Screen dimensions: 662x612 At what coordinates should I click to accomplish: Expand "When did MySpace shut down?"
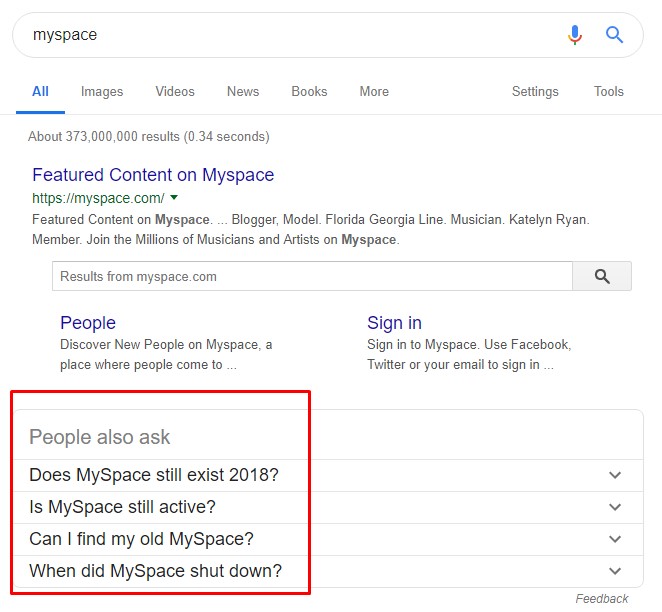pyautogui.click(x=615, y=571)
